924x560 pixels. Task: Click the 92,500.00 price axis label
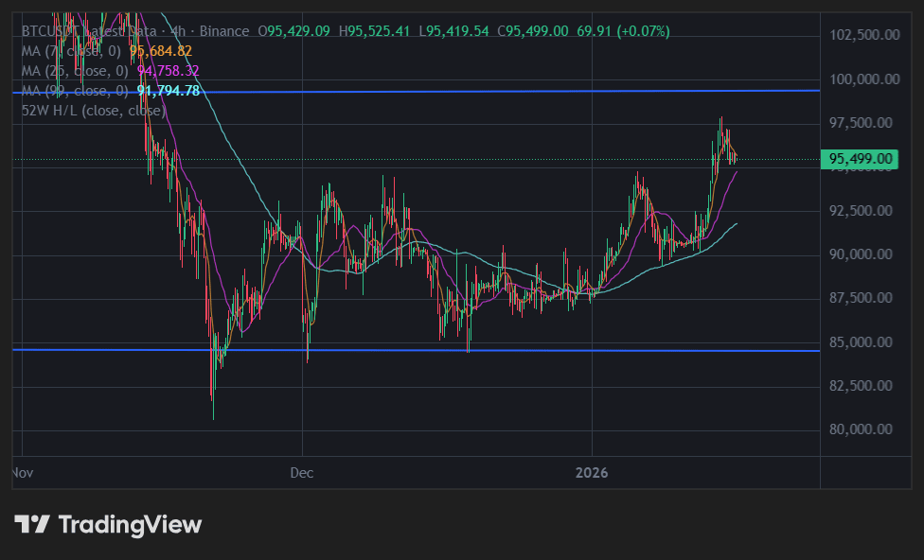861,210
